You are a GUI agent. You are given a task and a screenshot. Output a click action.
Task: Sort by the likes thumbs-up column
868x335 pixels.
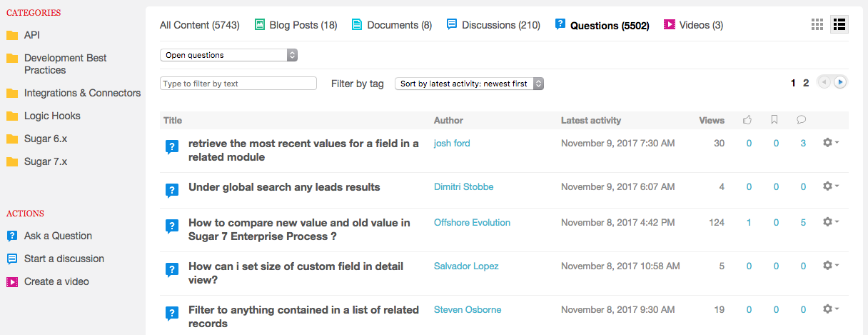point(748,120)
